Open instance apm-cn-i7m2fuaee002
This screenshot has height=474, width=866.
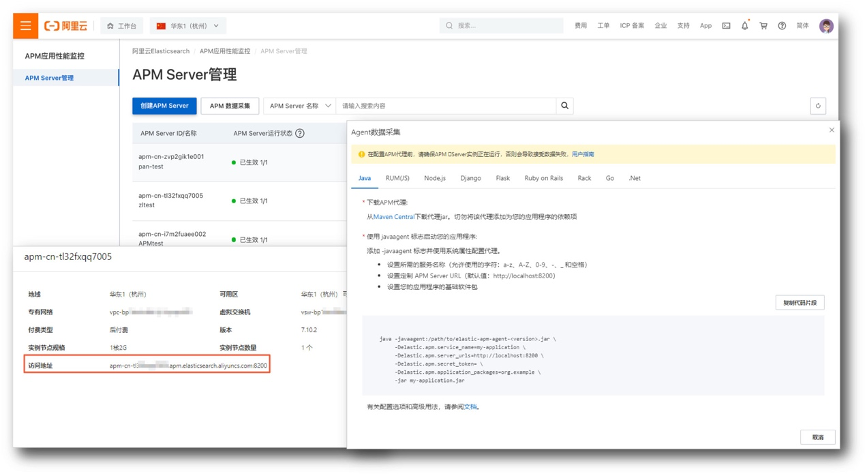[172, 234]
